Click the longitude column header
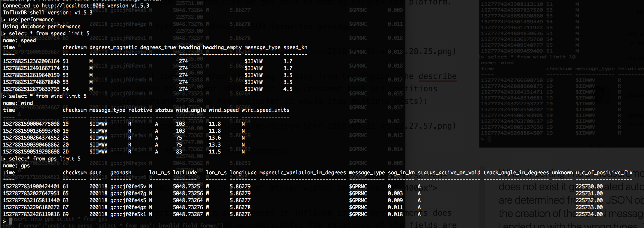This screenshot has width=644, height=228. coord(243,173)
